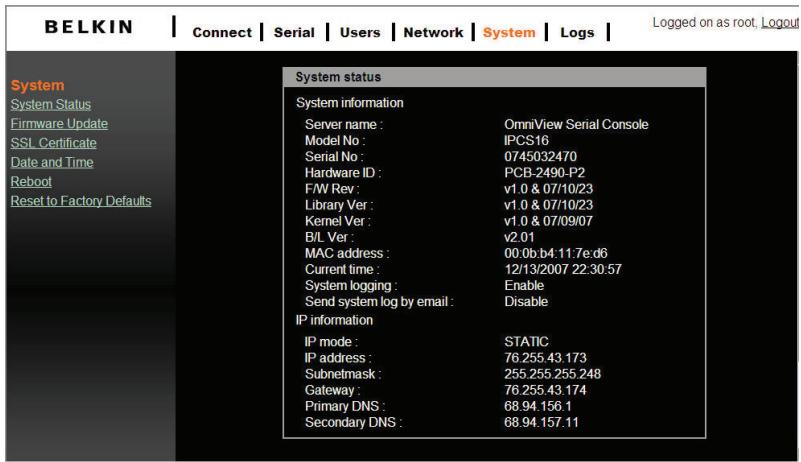Click the orange System sidebar heading
The image size is (801, 462).
click(37, 85)
